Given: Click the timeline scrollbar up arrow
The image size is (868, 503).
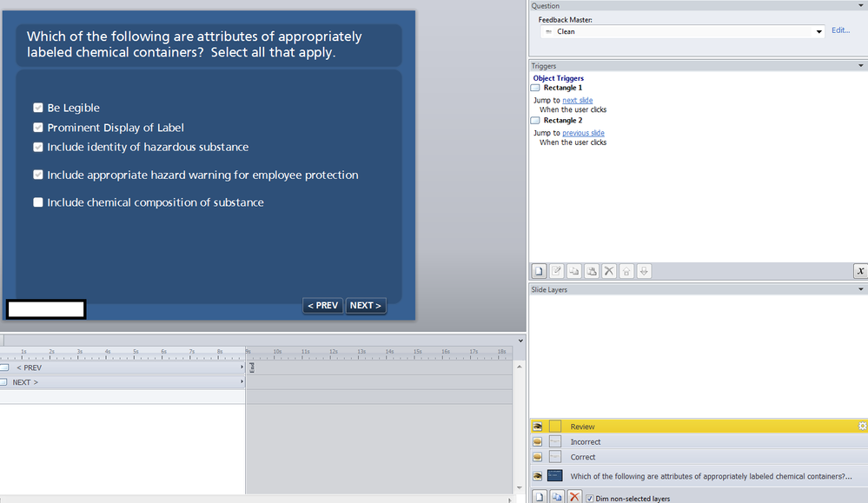Looking at the screenshot, I should [x=520, y=367].
